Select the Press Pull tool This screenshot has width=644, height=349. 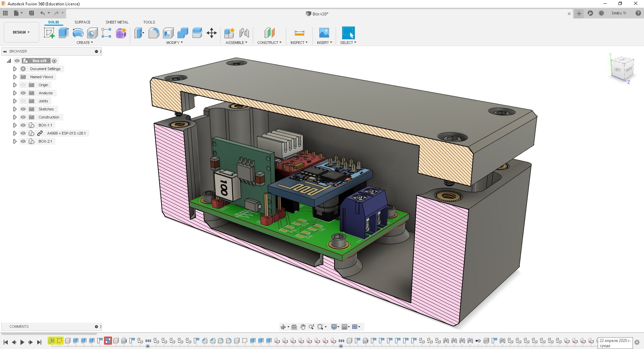pyautogui.click(x=139, y=33)
